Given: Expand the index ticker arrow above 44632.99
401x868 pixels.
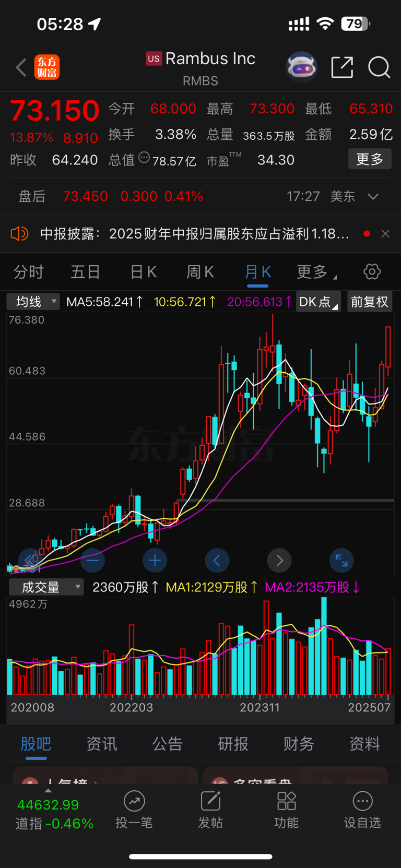Looking at the screenshot, I should [x=48, y=791].
